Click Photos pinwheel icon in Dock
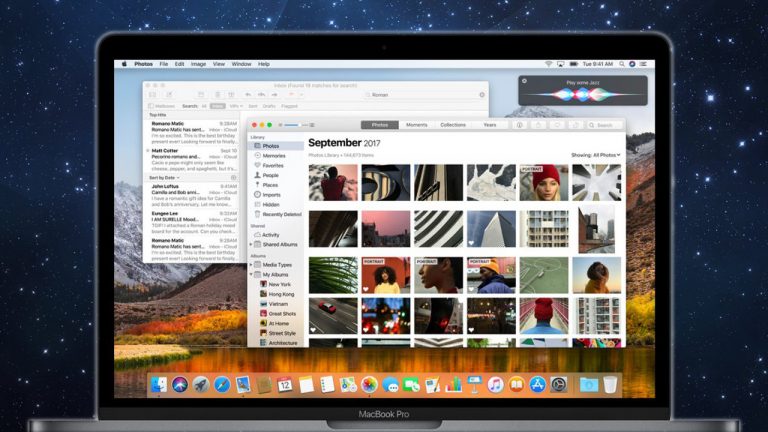768x432 pixels. (x=369, y=384)
